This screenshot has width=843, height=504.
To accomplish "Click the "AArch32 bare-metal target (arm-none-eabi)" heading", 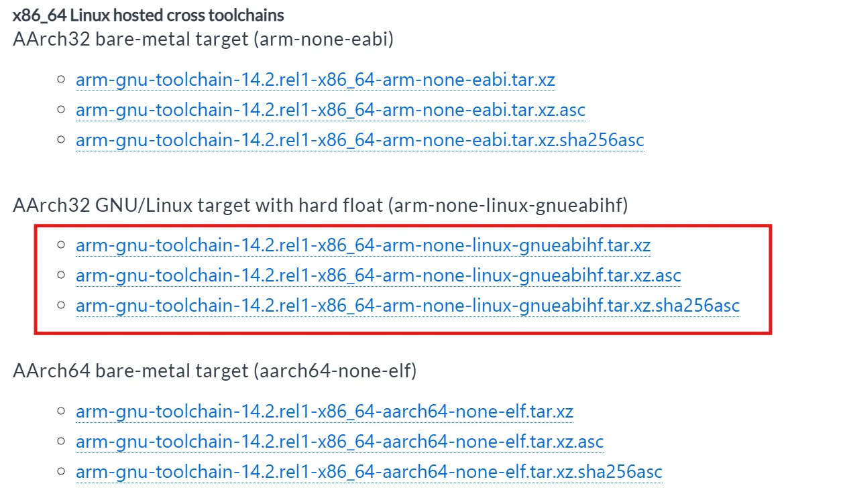I will (203, 39).
